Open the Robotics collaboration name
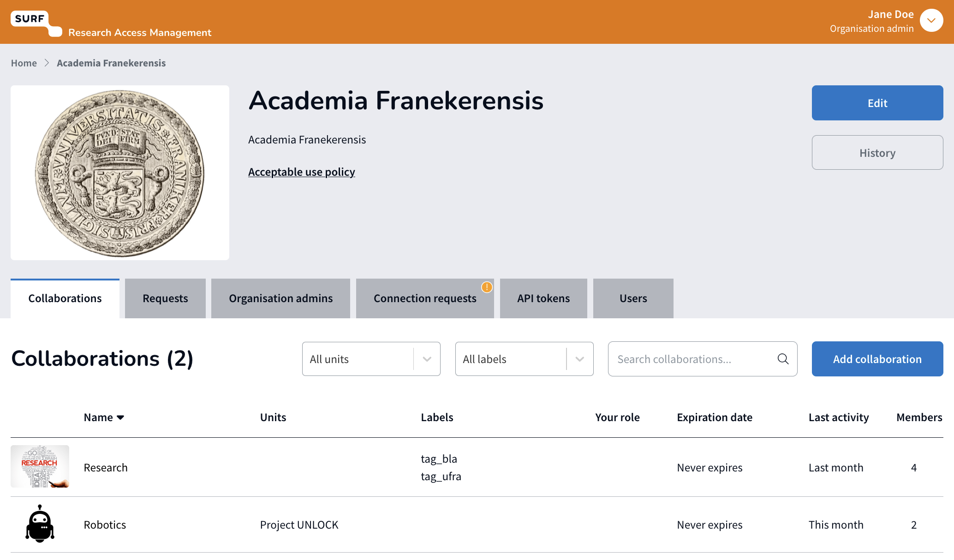The width and height of the screenshot is (954, 560). pos(105,525)
